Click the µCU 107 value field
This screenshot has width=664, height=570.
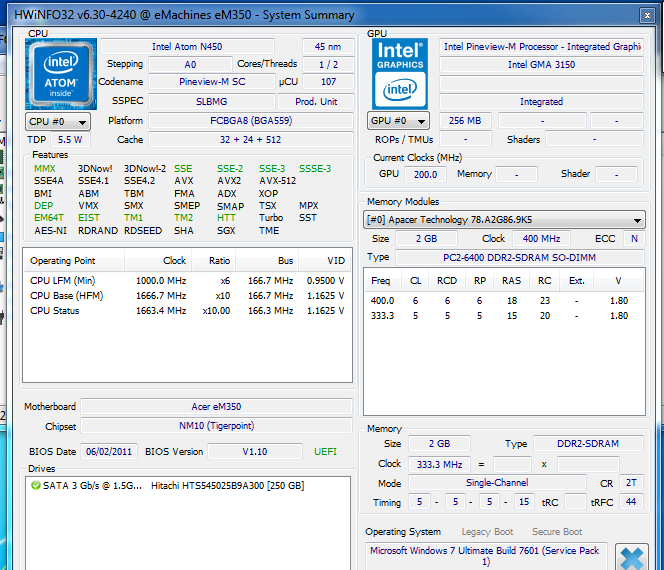pyautogui.click(x=328, y=82)
